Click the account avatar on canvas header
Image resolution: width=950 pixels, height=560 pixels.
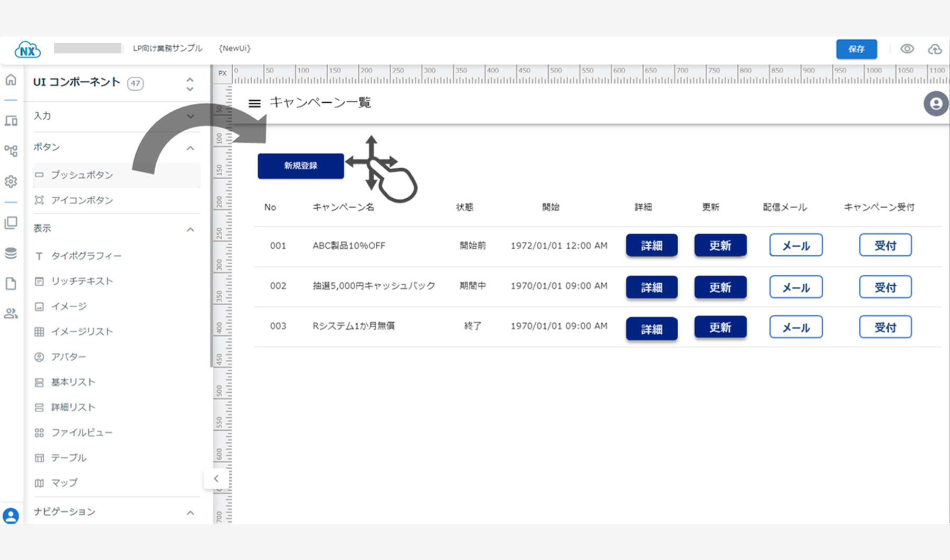(935, 103)
